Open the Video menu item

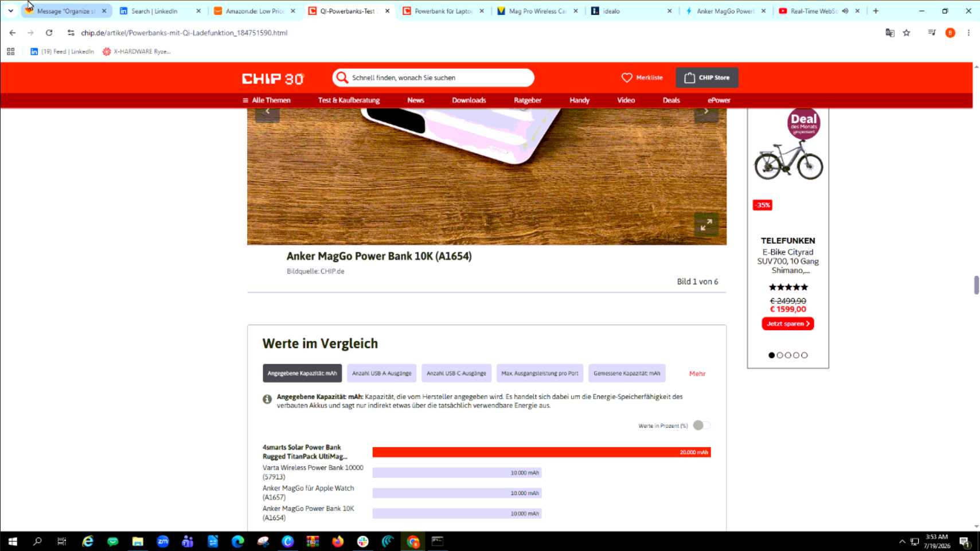click(626, 100)
